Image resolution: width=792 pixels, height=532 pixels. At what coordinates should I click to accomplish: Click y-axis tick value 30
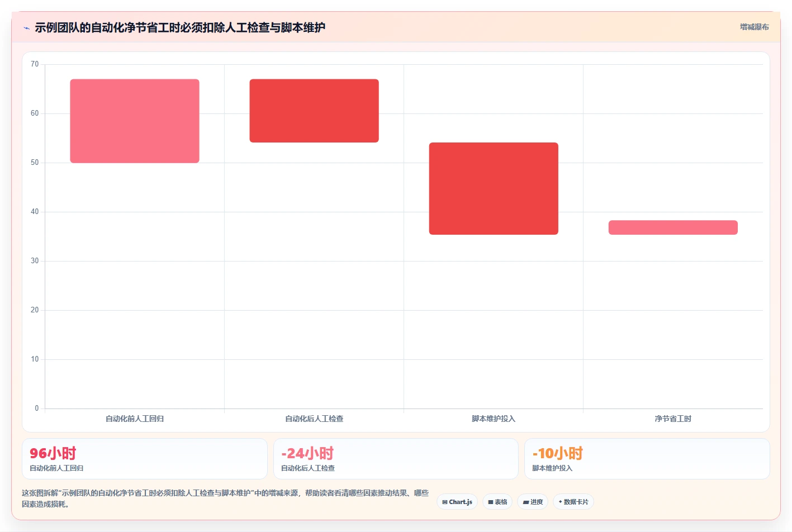coord(35,261)
